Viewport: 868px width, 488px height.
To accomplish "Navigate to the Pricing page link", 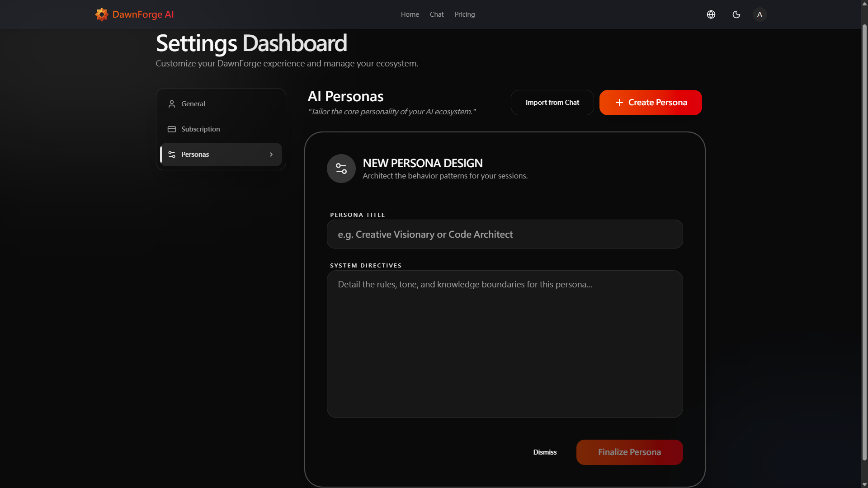I will click(x=465, y=14).
